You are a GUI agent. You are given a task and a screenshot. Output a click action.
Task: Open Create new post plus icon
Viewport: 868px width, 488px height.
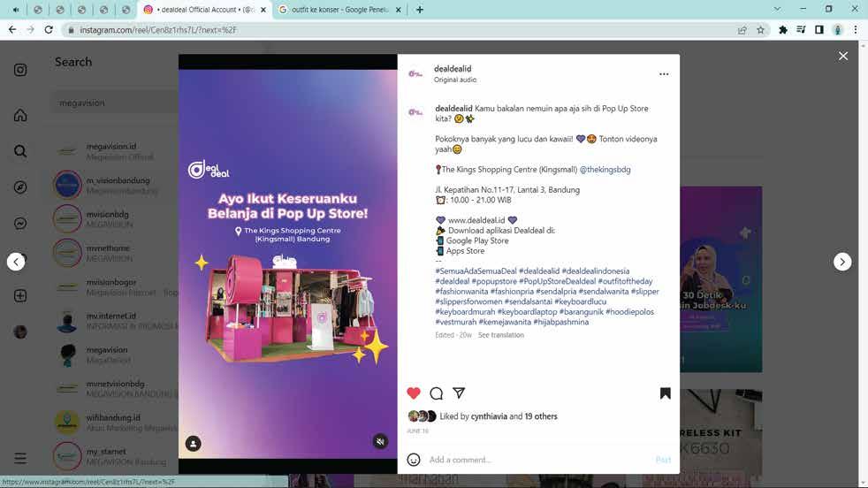point(20,296)
